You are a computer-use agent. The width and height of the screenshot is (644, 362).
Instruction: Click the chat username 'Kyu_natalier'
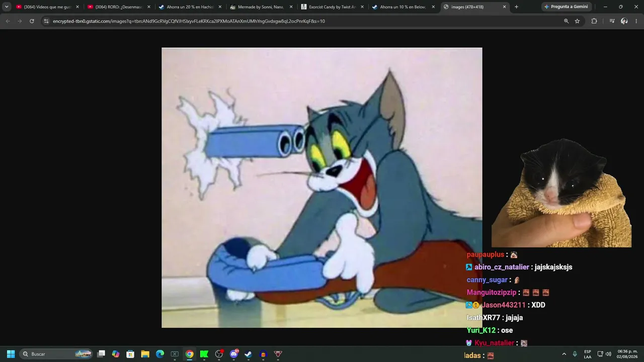(x=494, y=343)
